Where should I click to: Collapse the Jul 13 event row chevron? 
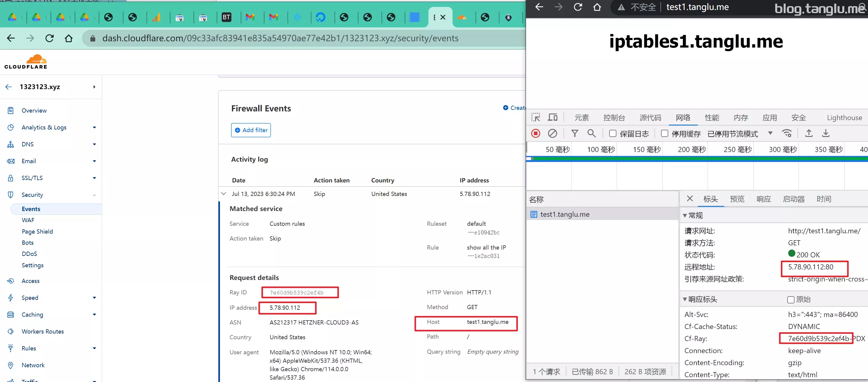(223, 194)
